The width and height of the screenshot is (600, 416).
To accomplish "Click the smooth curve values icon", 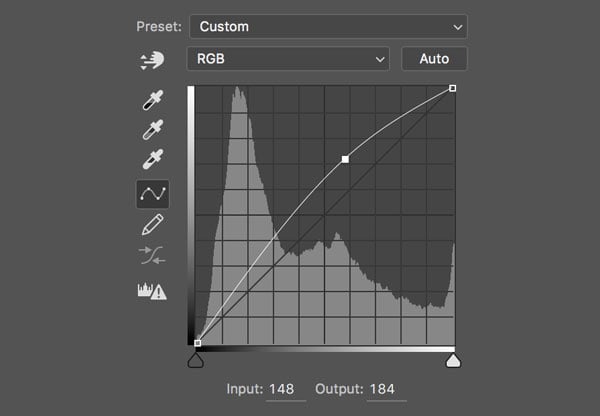I will (x=153, y=256).
